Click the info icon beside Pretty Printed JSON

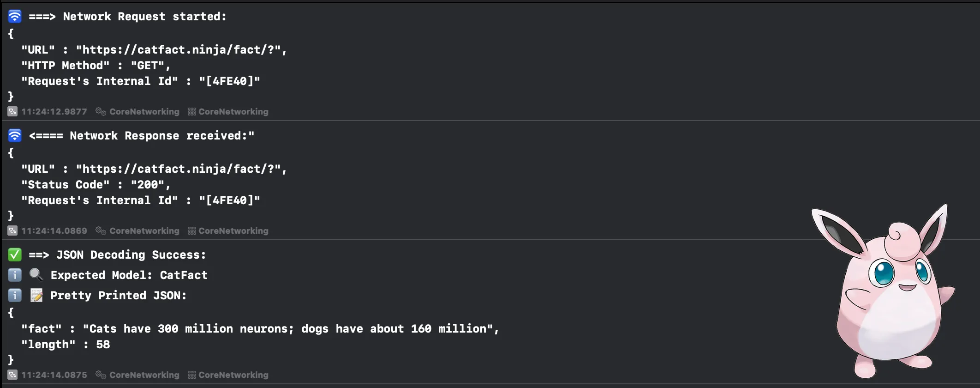(15, 295)
